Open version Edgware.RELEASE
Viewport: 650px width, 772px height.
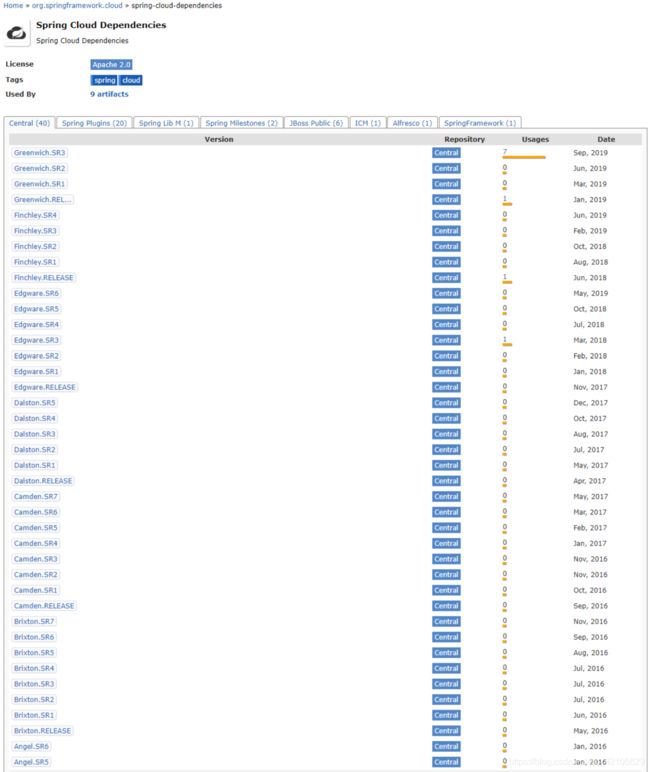tap(45, 387)
